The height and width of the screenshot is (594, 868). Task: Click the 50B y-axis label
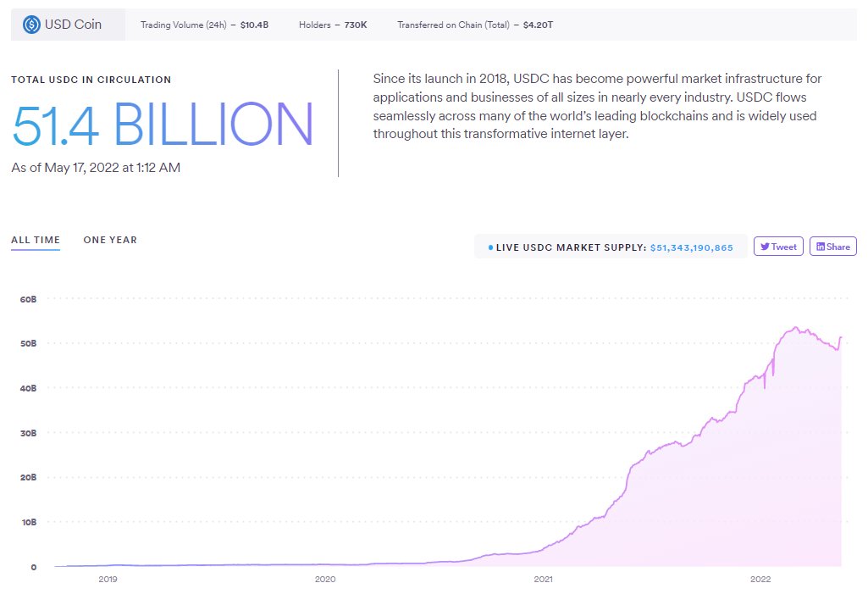click(28, 343)
